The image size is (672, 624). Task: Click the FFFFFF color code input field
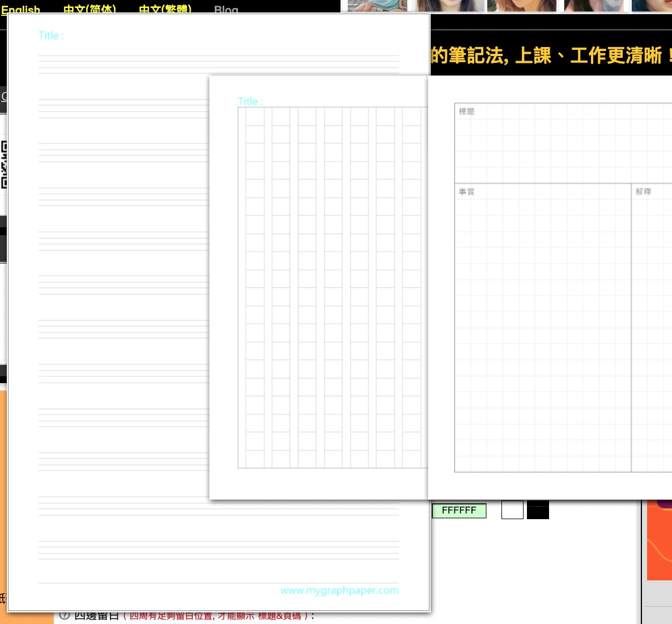(x=459, y=511)
